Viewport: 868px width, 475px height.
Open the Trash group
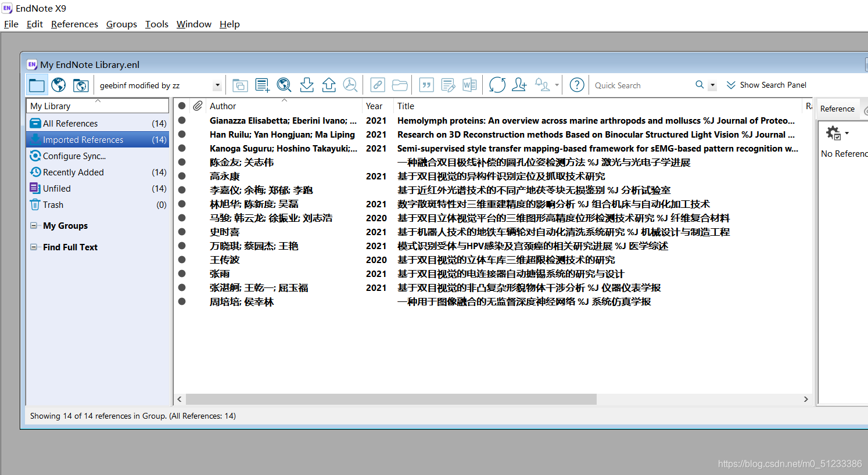98,204
